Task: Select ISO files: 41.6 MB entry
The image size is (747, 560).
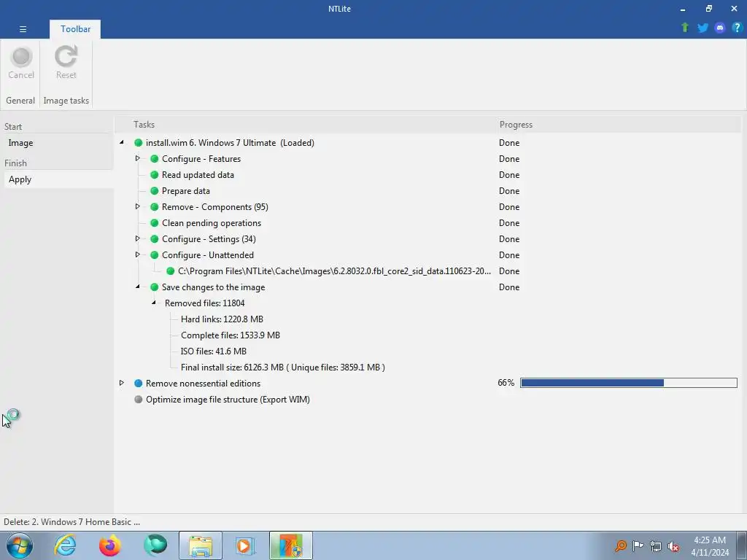Action: (x=214, y=351)
